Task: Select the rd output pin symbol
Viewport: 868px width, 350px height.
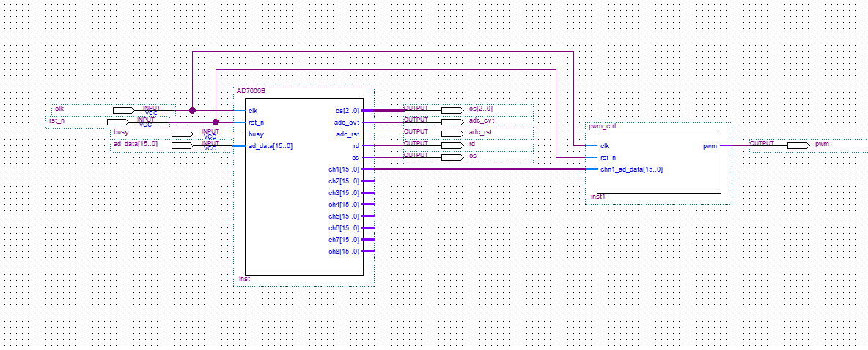Action: point(452,145)
